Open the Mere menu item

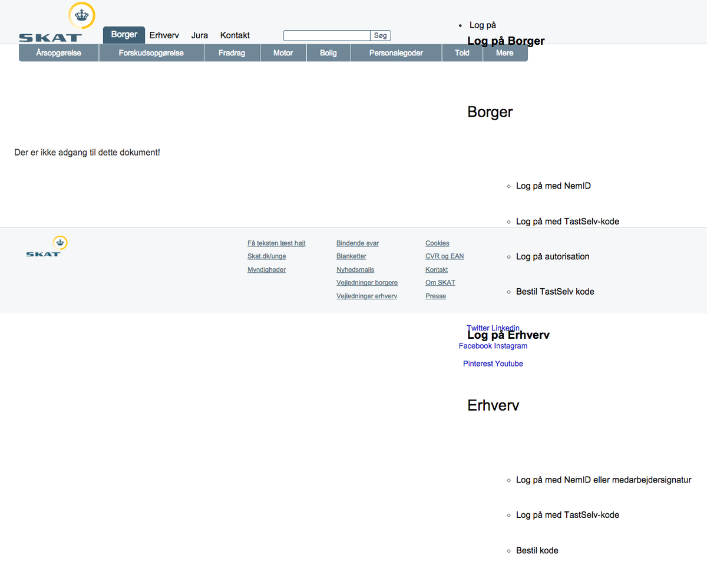pos(505,53)
